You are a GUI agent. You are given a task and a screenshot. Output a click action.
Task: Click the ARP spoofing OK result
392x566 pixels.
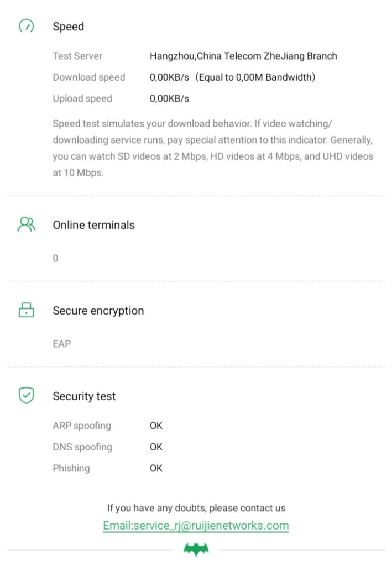click(x=156, y=426)
